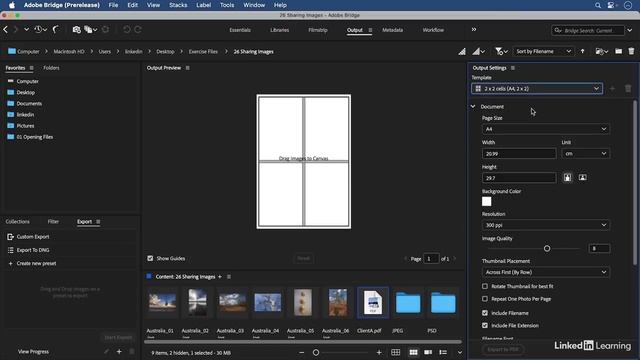Open Resolution 300 ppi dropdown
Image resolution: width=640 pixels, height=360 pixels.
point(546,225)
